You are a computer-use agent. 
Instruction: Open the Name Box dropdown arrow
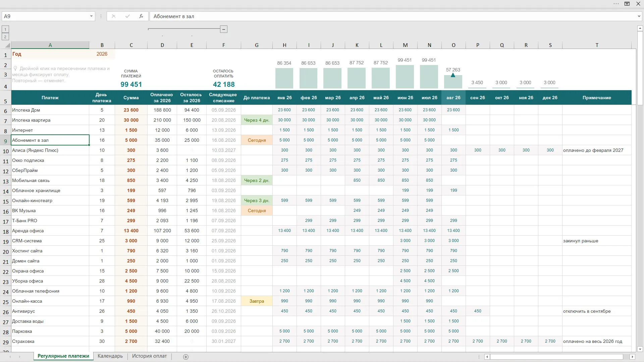91,16
